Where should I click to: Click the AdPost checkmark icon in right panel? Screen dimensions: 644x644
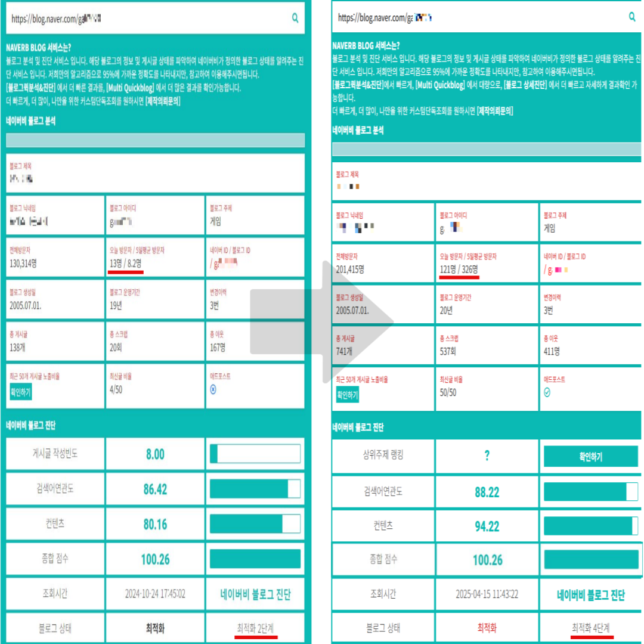(x=547, y=392)
